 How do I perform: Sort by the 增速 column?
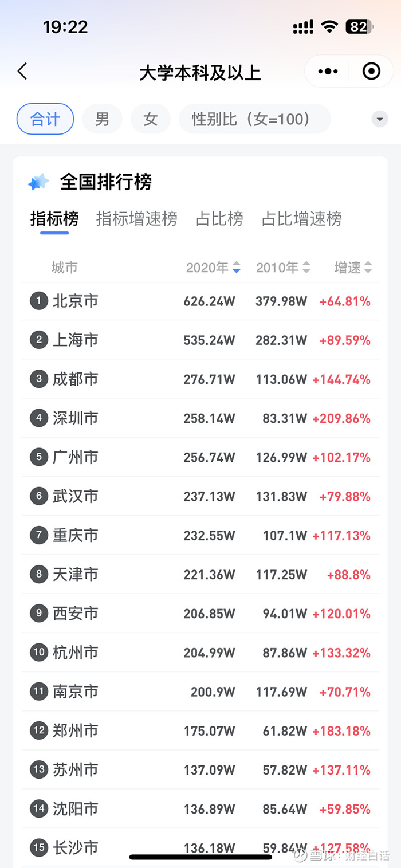click(353, 268)
